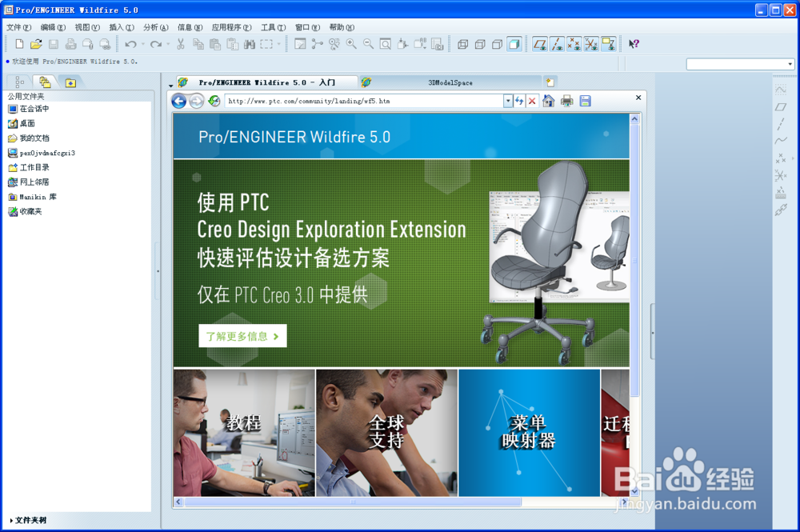Click the binoculars Find icon

[x=250, y=44]
